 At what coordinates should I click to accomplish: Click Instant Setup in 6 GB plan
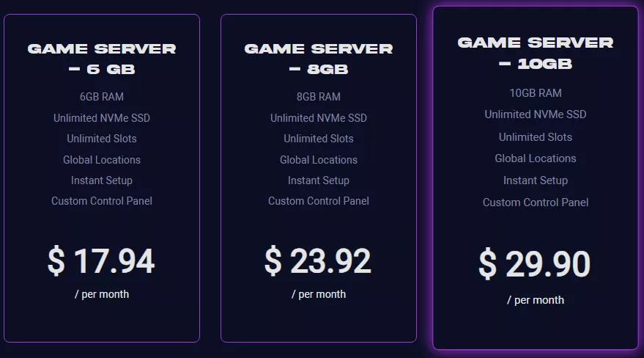coord(102,180)
